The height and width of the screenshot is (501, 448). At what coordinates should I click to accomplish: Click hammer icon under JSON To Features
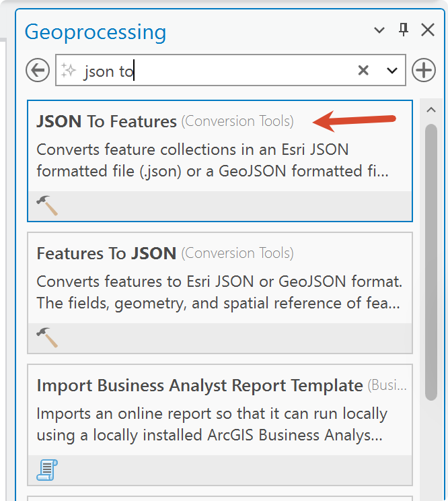coord(47,205)
